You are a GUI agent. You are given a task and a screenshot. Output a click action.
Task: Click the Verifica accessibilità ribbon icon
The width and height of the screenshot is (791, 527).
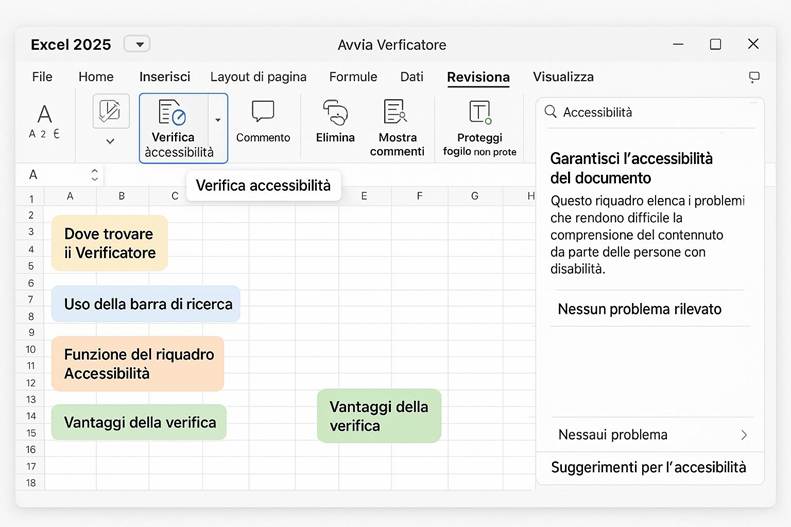coord(172,112)
